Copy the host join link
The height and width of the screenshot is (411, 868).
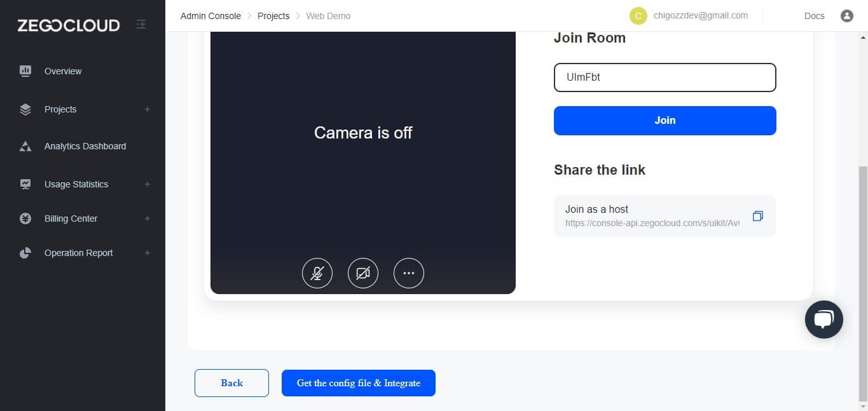pos(757,216)
